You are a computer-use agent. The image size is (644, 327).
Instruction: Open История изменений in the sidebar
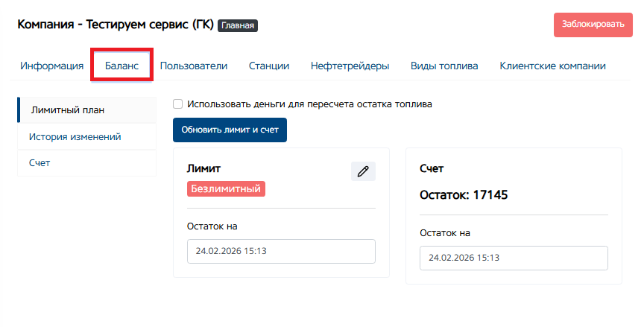point(75,137)
